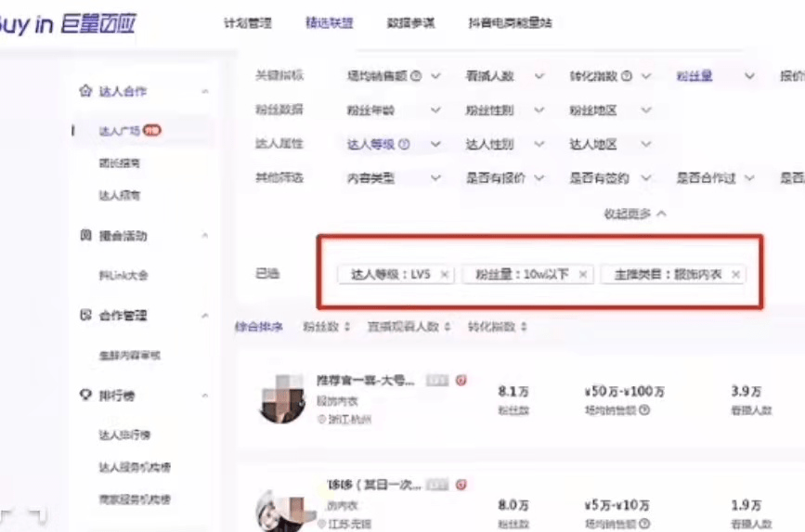Image resolution: width=805 pixels, height=532 pixels.
Task: Switch to the 数据参谋 top tab
Action: pos(410,23)
